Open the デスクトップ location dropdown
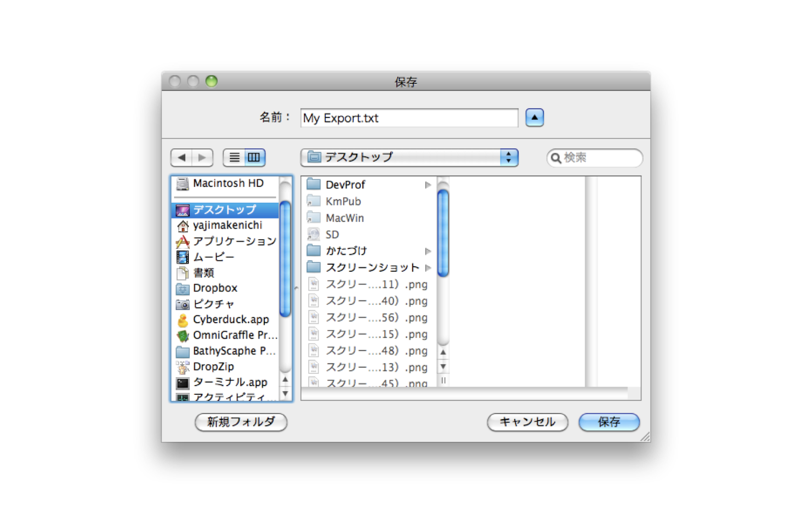 coord(409,157)
